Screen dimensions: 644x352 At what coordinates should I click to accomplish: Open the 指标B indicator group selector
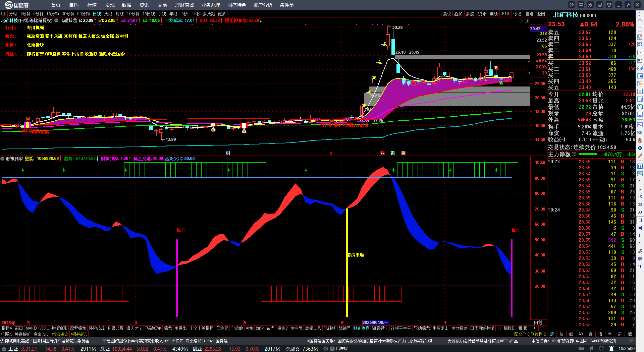[x=509, y=328]
